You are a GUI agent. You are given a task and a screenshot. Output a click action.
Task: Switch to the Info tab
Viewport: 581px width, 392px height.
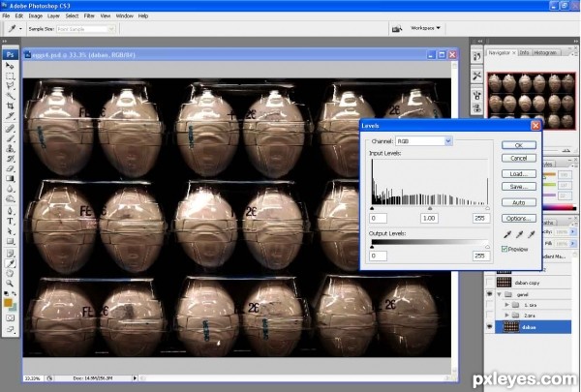pos(524,52)
